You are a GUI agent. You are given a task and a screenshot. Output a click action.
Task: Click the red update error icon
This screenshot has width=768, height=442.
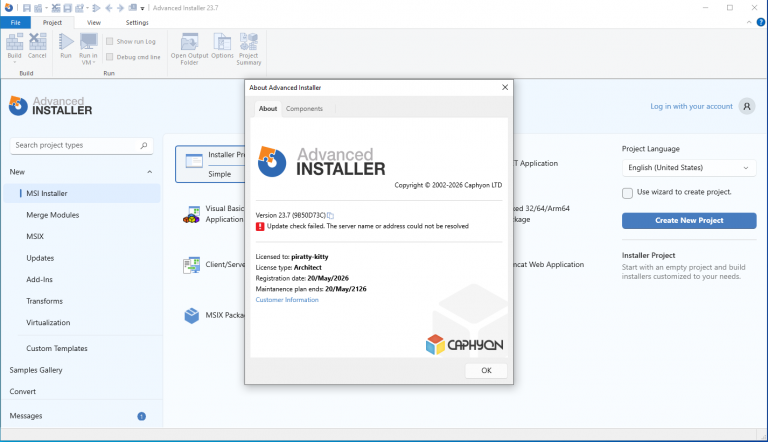260,226
